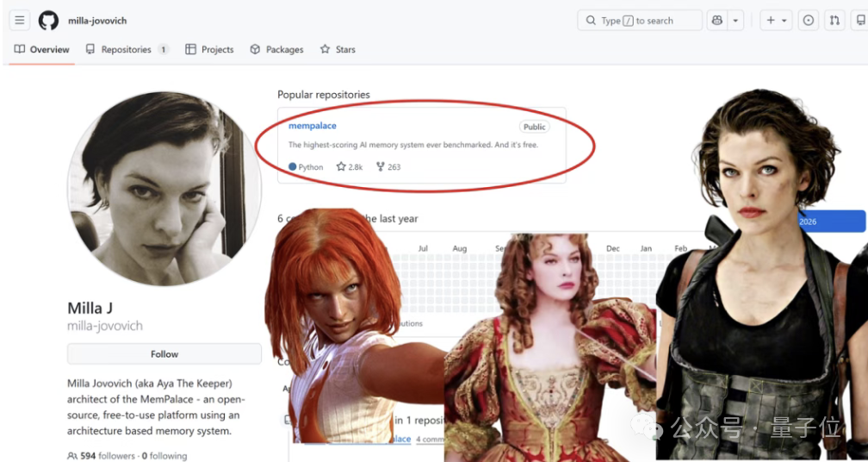Focus the "Type / to search" field

(639, 21)
